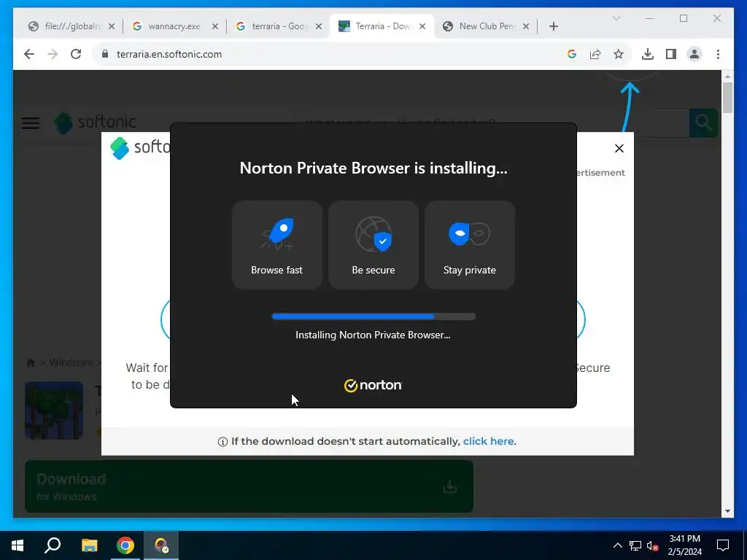The height and width of the screenshot is (560, 747).
Task: Close the file://globalre tab
Action: click(x=112, y=27)
